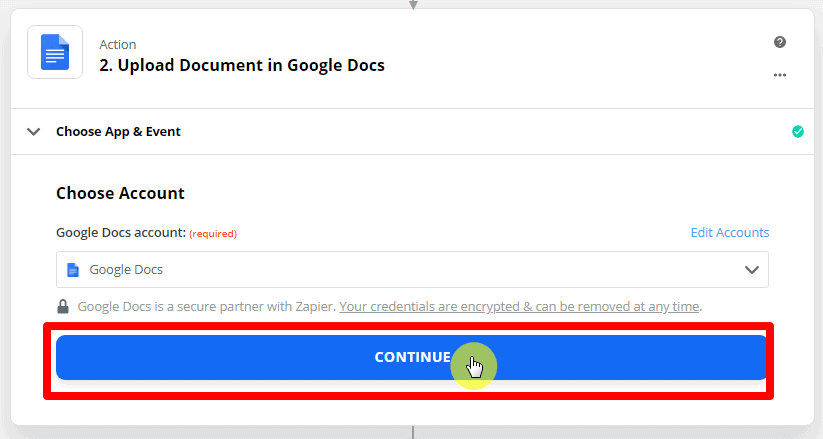Viewport: 823px width, 439px height.
Task: Click the arrow connector above the action card
Action: pos(412,5)
